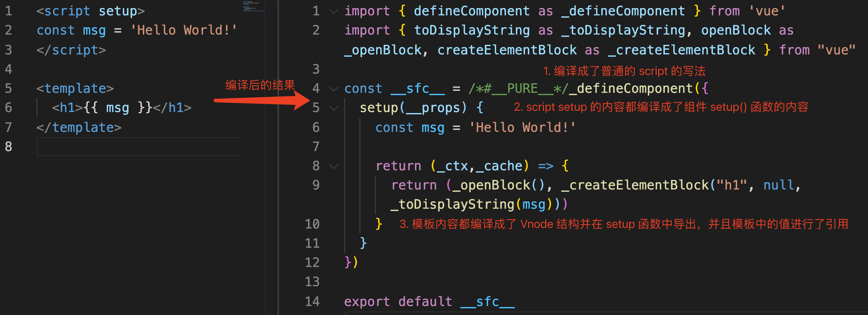Click '{{ msg }}' interpolation in h1
Screen dimensions: 868x315
118,108
